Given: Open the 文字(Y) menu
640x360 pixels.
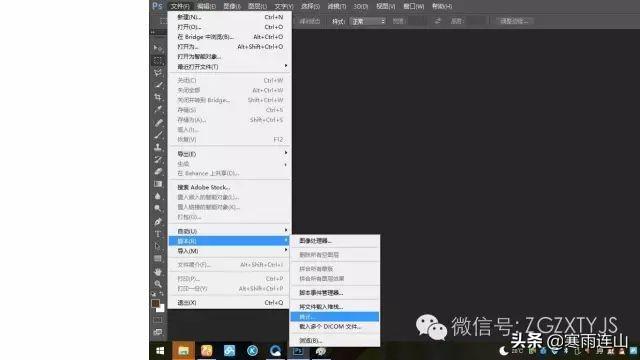Looking at the screenshot, I should tap(284, 6).
